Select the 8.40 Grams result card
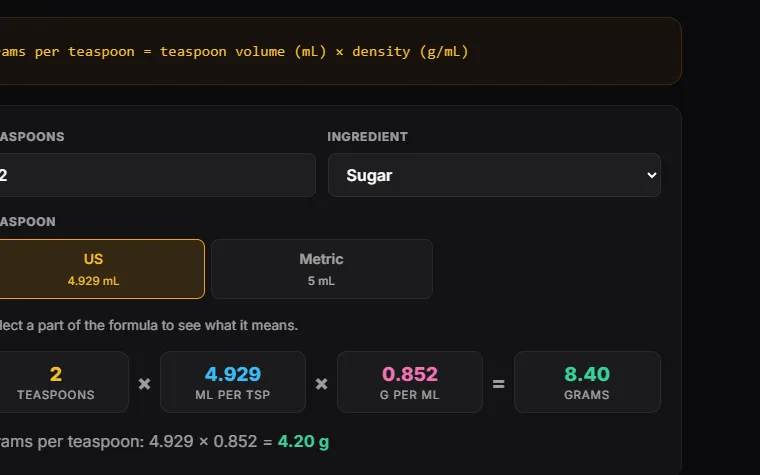760x475 pixels. click(x=587, y=382)
